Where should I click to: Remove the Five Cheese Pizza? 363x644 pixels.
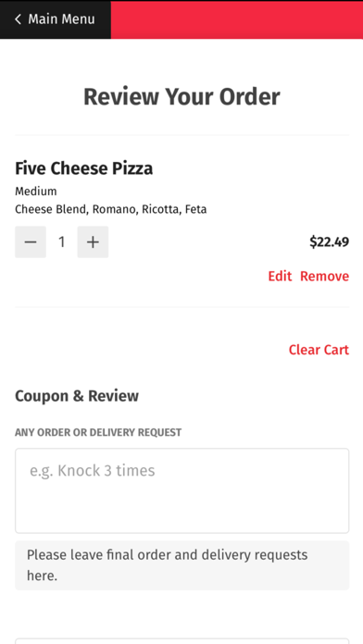[324, 276]
